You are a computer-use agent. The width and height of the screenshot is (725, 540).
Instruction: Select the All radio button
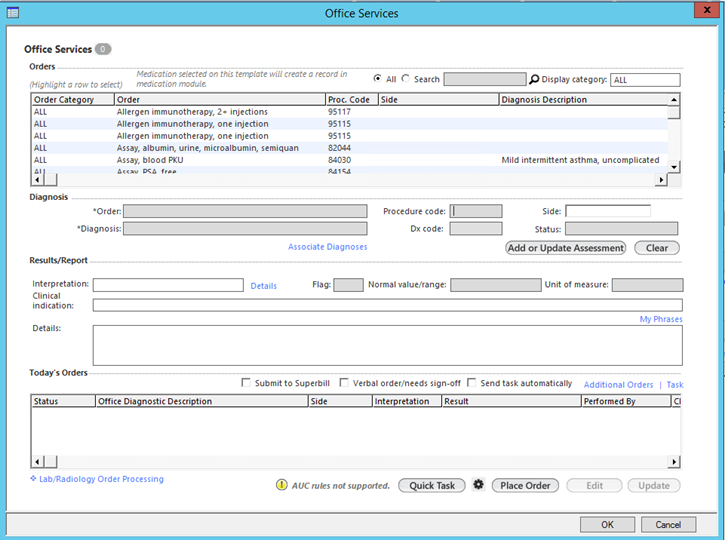pyautogui.click(x=377, y=79)
